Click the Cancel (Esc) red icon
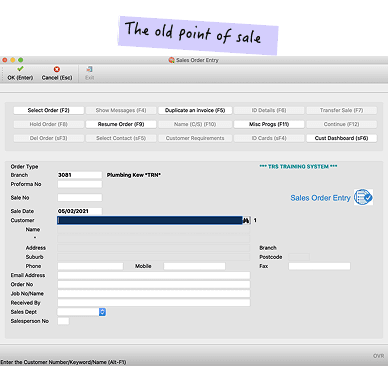This screenshot has height=366, width=388. tap(57, 69)
